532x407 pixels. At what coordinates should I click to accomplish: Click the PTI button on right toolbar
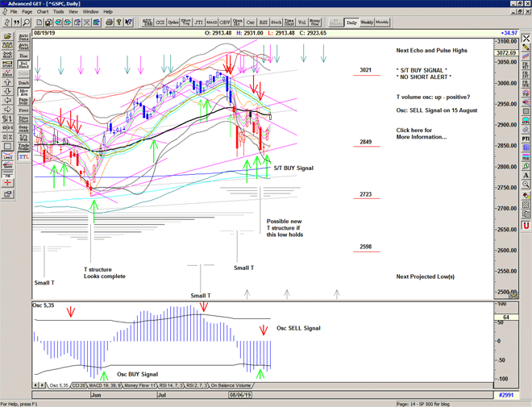526,139
